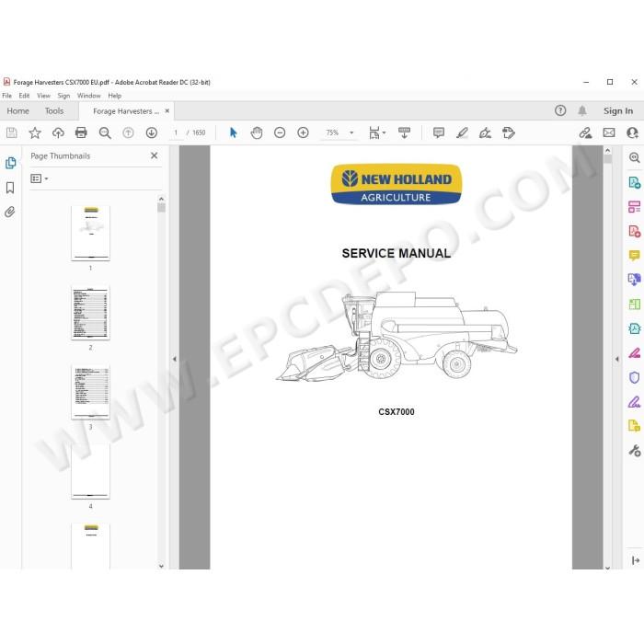Screen dimensions: 644x644
Task: Print the document with the printer icon
Action: click(x=81, y=132)
